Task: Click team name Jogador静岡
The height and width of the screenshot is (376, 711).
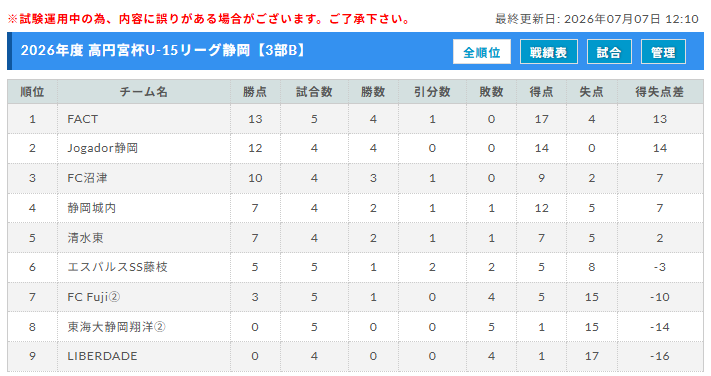Action: pyautogui.click(x=102, y=148)
